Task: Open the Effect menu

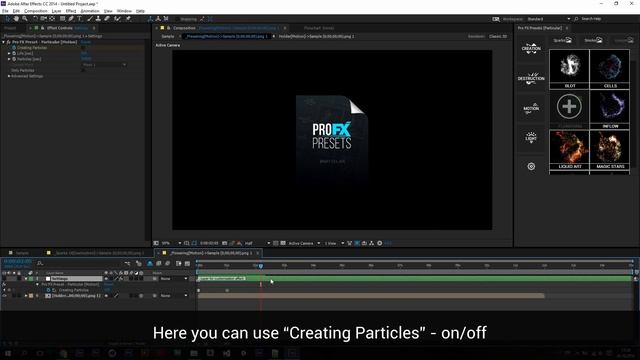Action: [x=71, y=11]
